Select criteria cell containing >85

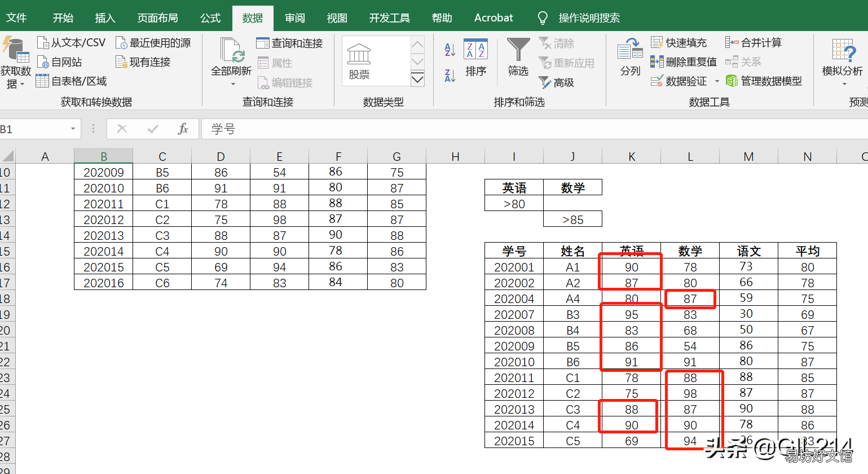(573, 220)
